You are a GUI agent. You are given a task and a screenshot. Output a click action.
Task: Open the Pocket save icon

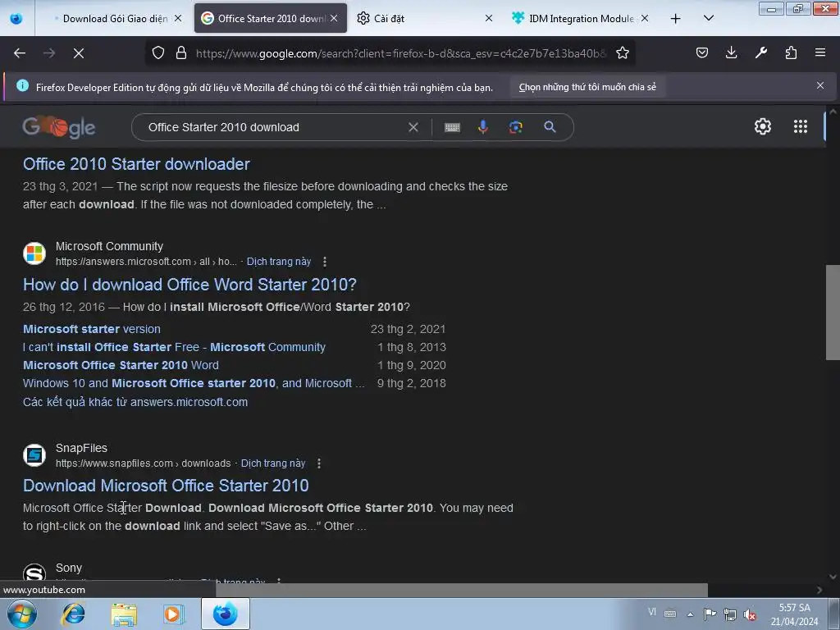pyautogui.click(x=702, y=52)
